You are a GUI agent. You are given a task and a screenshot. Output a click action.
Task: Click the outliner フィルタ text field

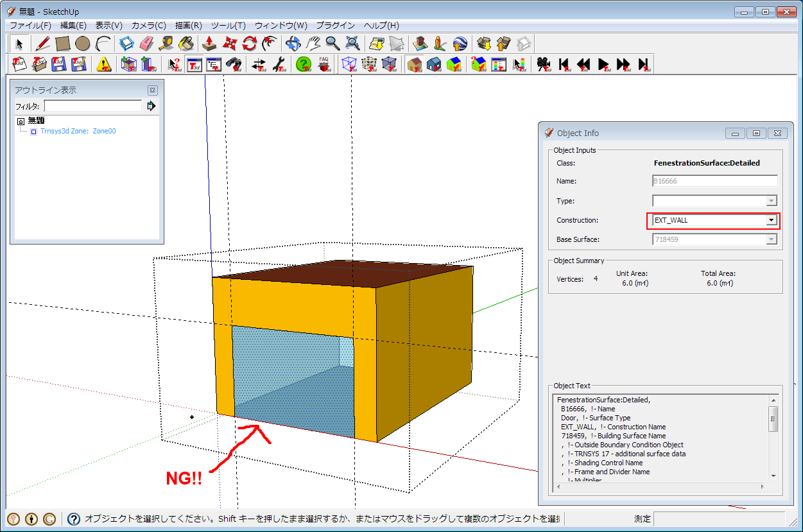(93, 106)
